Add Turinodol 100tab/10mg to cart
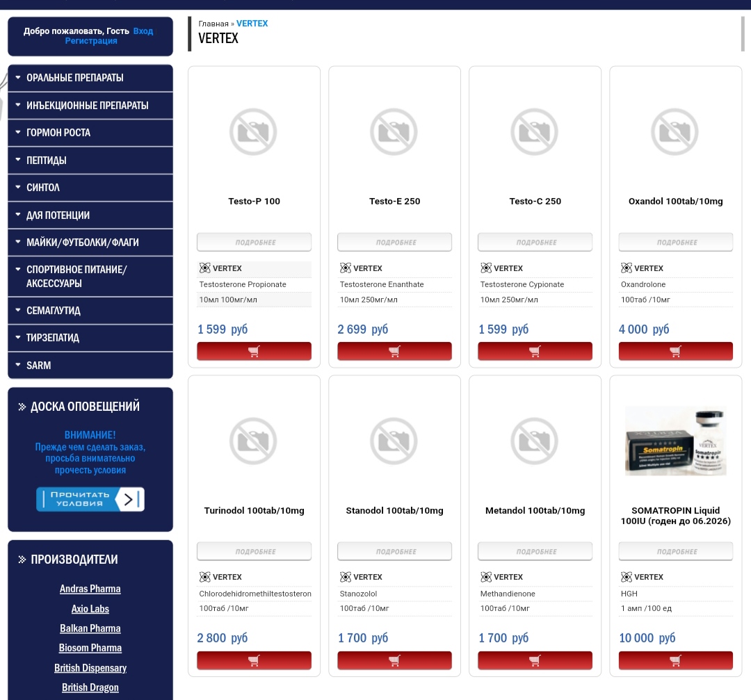This screenshot has height=700, width=751. click(x=254, y=660)
